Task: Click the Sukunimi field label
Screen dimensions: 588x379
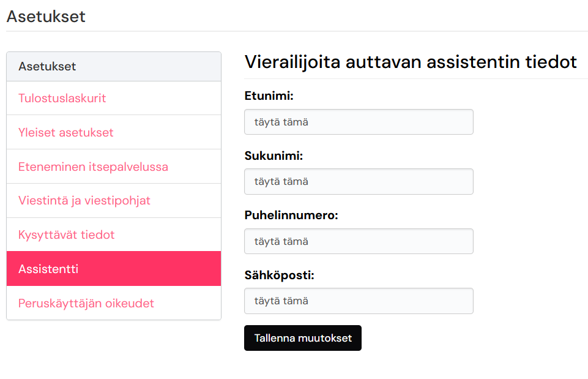Action: (274, 156)
